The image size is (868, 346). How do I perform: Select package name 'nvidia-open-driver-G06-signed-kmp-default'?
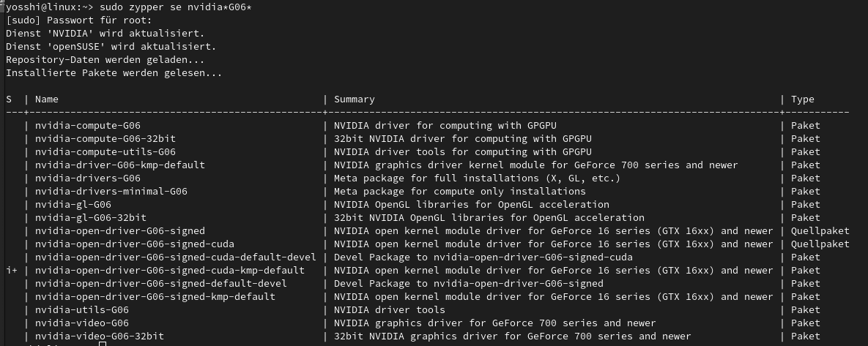click(x=155, y=297)
